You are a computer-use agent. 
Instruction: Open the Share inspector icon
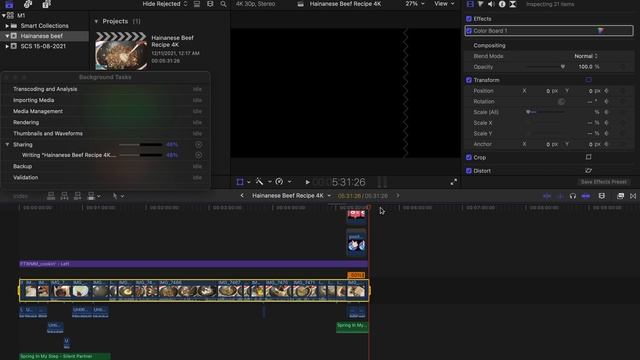point(513,4)
